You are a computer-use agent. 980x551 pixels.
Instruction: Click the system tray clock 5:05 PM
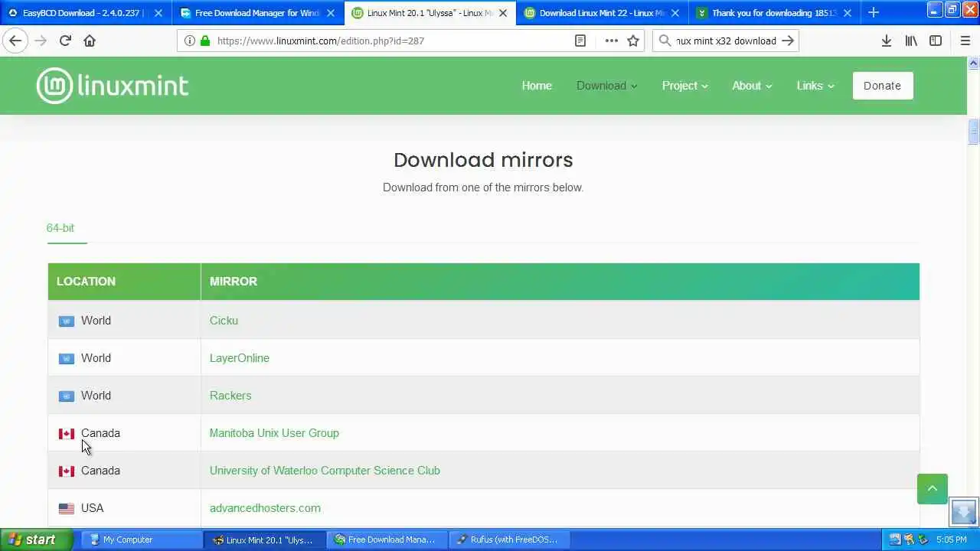[x=951, y=540]
